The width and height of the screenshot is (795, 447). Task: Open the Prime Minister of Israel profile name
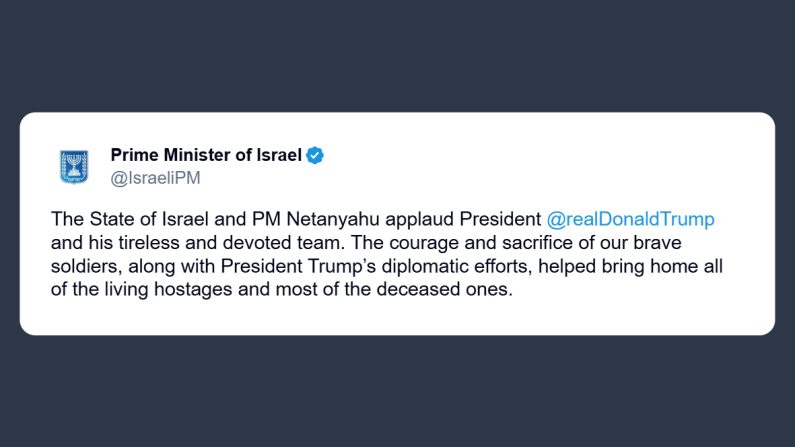click(x=206, y=155)
